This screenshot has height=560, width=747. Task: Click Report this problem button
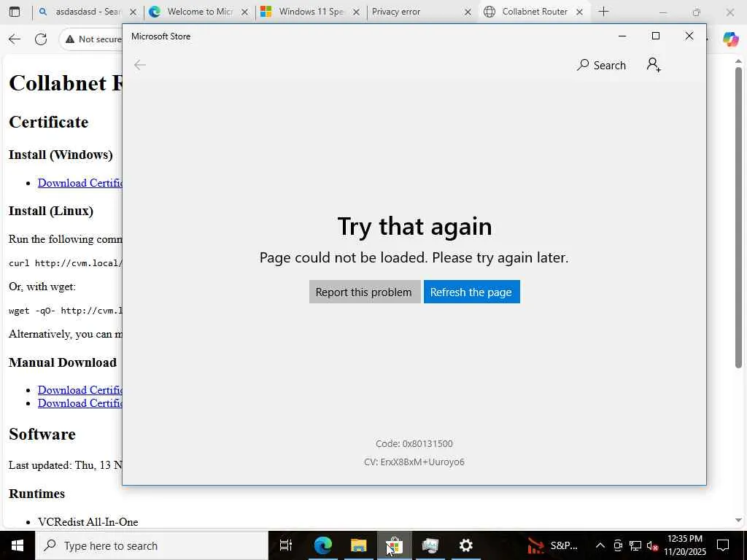[x=364, y=292]
